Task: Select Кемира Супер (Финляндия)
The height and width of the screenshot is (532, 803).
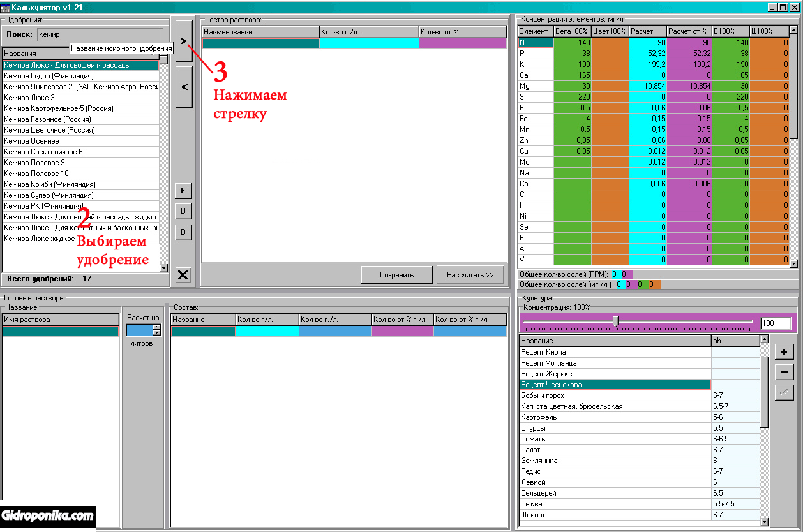Action: pos(80,195)
